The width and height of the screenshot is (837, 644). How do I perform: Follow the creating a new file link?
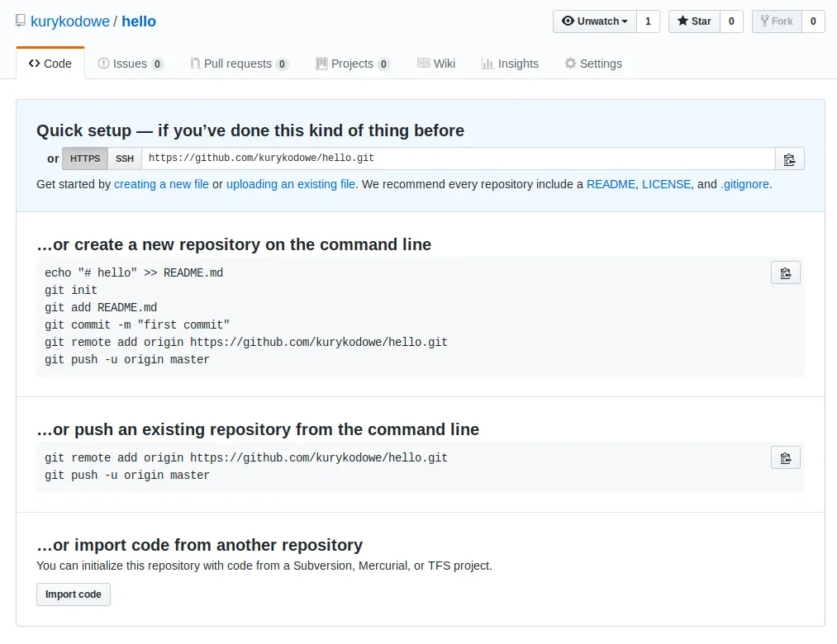[161, 184]
